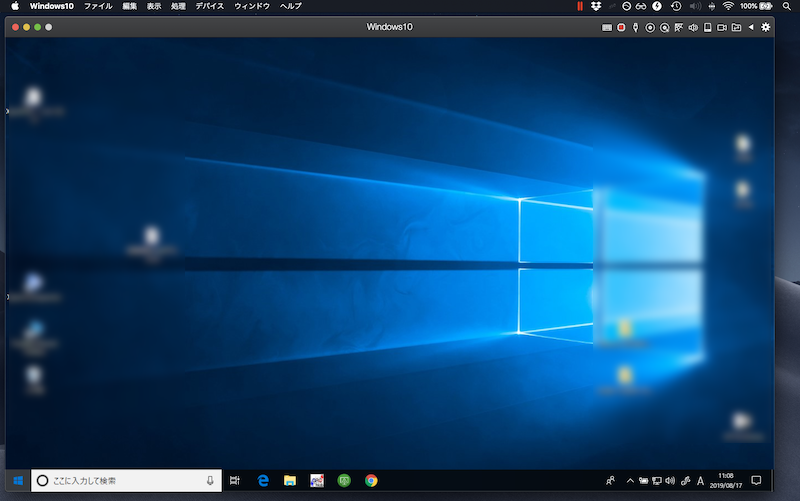Open the ファイル menu

pyautogui.click(x=98, y=6)
